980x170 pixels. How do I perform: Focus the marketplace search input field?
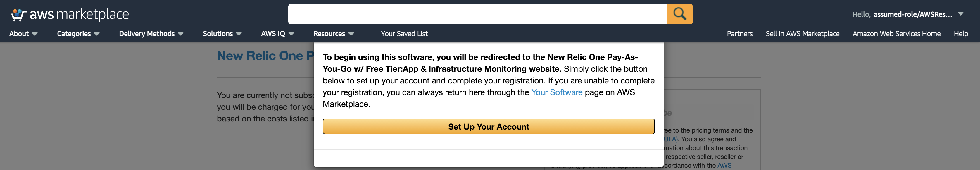point(477,14)
